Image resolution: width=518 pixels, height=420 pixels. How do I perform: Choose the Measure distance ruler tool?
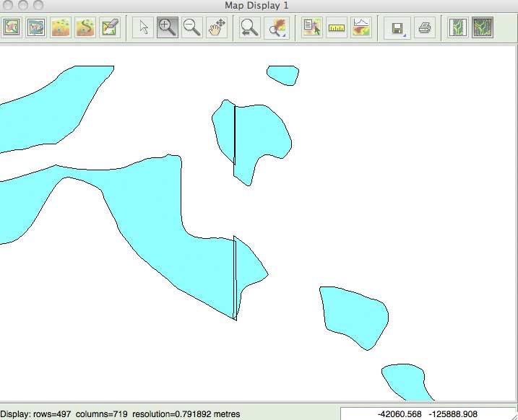337,27
